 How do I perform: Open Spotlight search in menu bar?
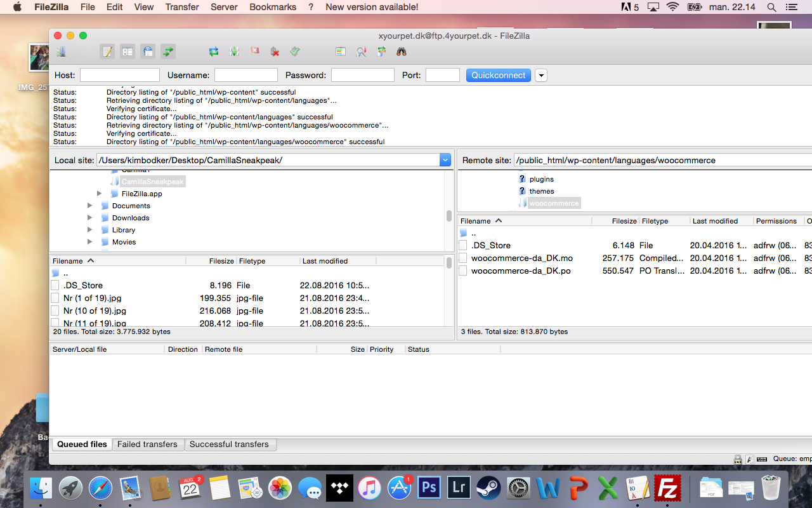tap(771, 7)
